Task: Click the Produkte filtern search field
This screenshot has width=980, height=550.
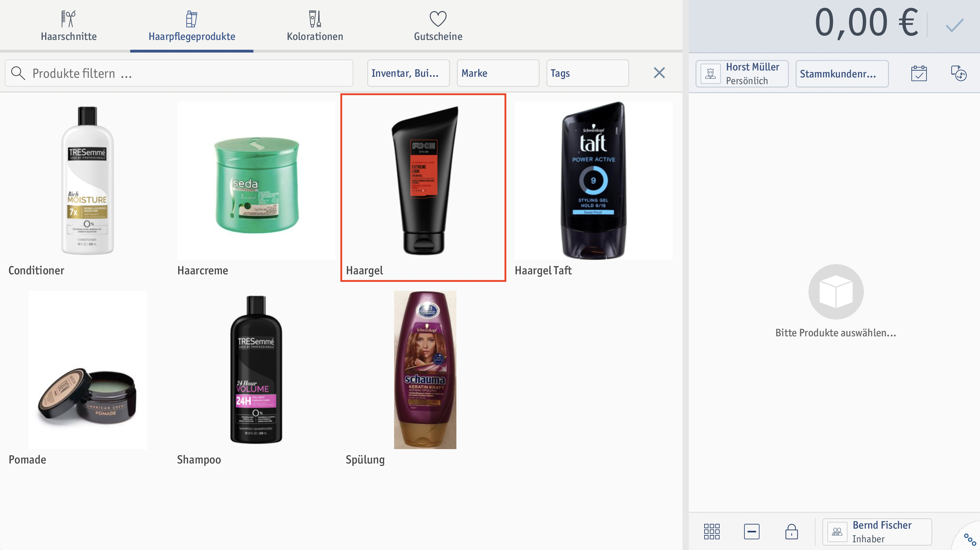Action: 179,73
